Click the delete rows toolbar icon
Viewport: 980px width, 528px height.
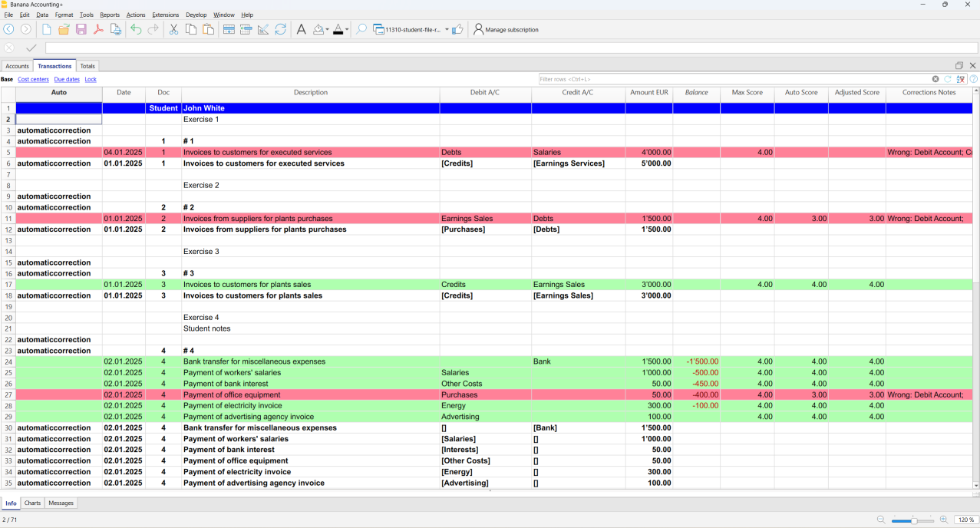coord(246,29)
